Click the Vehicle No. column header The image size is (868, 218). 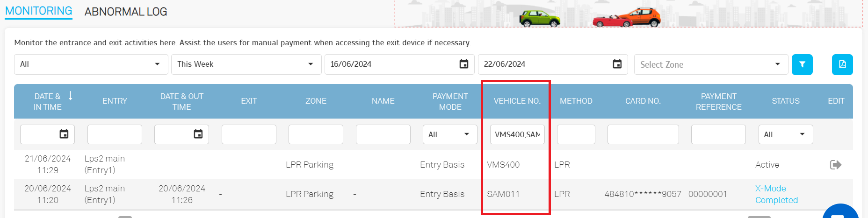(517, 101)
